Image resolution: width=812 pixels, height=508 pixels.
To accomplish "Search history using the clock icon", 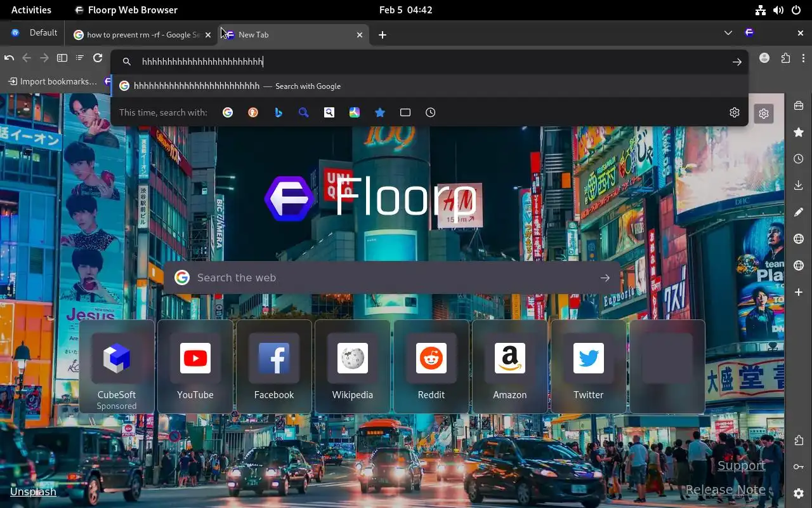I will 431,112.
